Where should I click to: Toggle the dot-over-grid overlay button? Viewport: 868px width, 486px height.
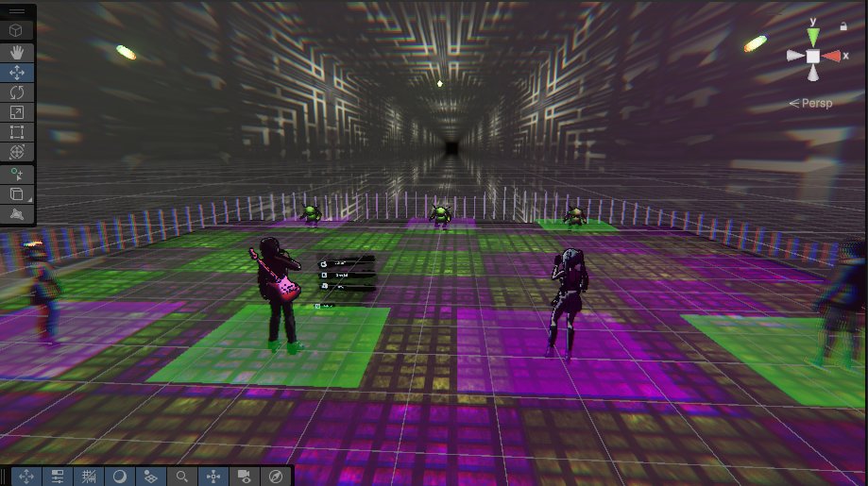150,476
